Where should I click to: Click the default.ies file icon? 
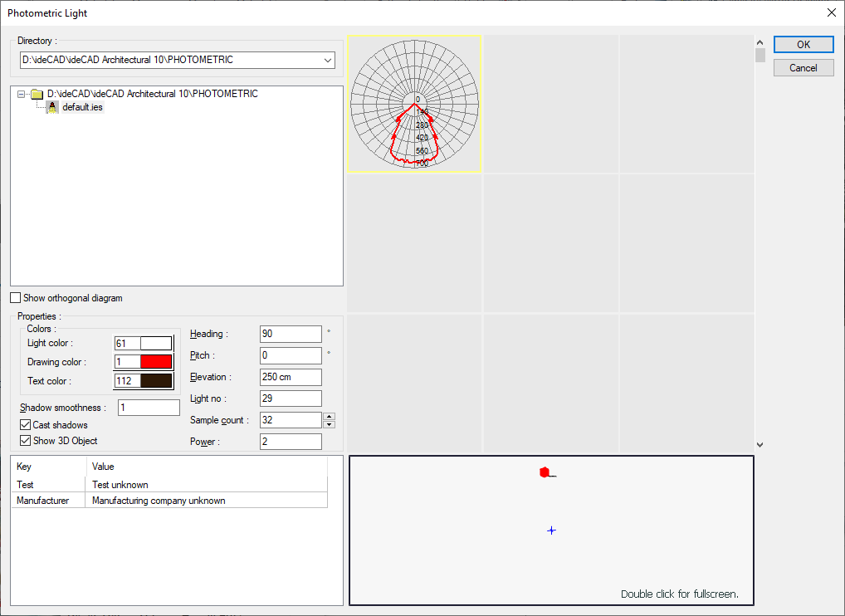(52, 107)
